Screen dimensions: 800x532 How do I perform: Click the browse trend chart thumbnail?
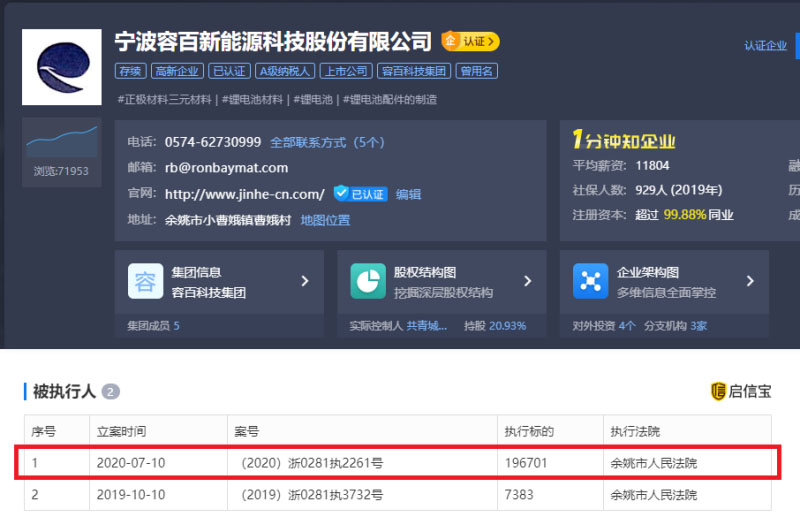(61, 140)
